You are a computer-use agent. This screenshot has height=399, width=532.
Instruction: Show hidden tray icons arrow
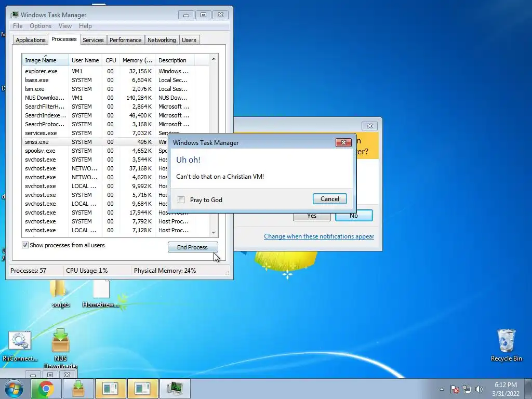coord(442,389)
